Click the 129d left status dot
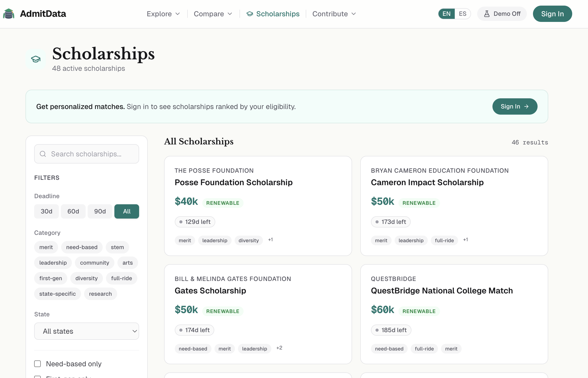Viewport: 588px width, 378px height. 181,222
